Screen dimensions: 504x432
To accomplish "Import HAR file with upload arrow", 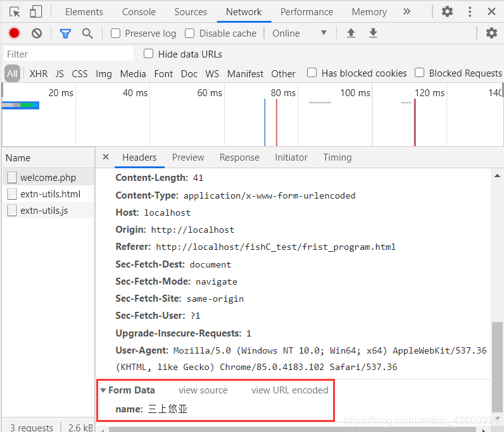I will pyautogui.click(x=351, y=33).
